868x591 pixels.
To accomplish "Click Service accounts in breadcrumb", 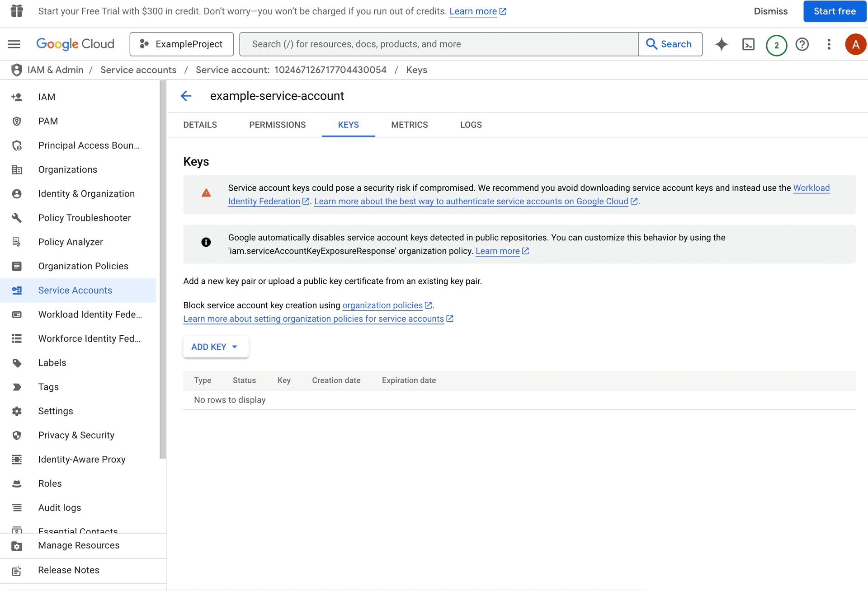I will point(138,70).
